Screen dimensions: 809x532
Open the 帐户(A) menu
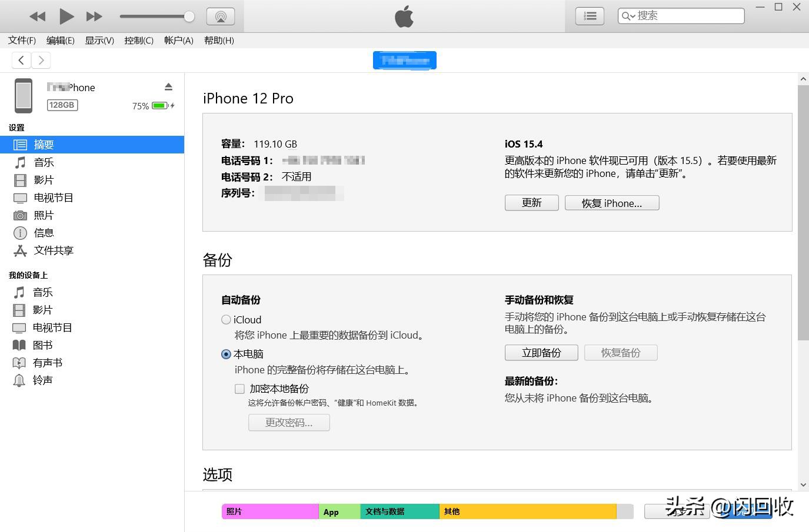click(x=178, y=40)
